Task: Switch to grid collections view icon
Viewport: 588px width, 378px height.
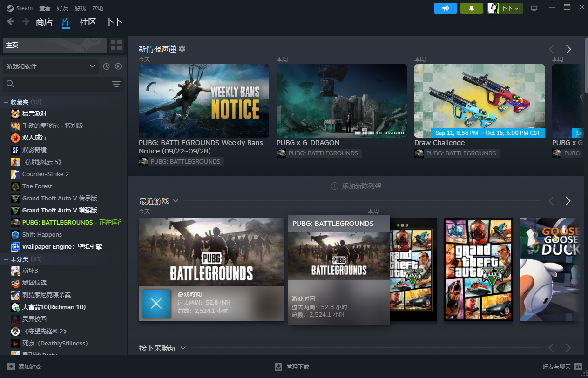Action: (116, 45)
